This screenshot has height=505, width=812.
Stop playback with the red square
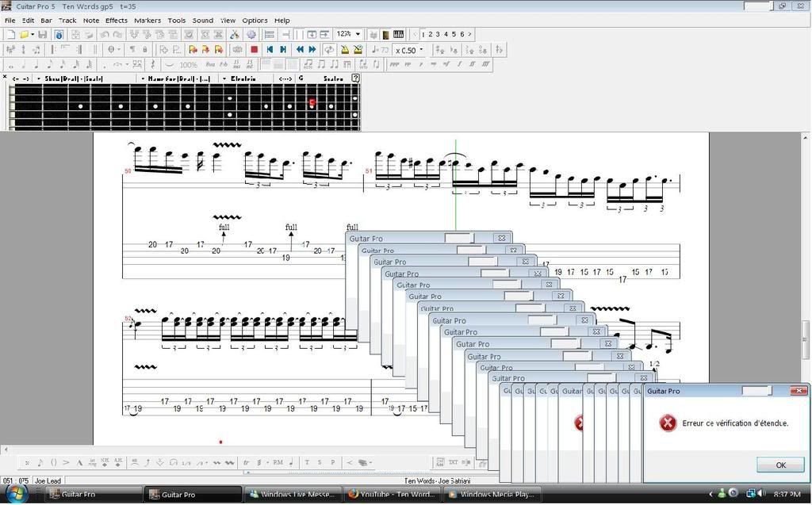pyautogui.click(x=254, y=50)
